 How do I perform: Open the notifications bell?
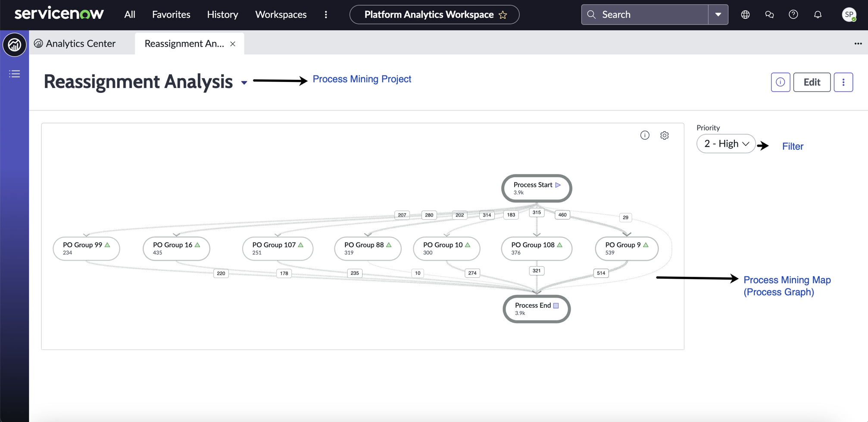pos(818,15)
